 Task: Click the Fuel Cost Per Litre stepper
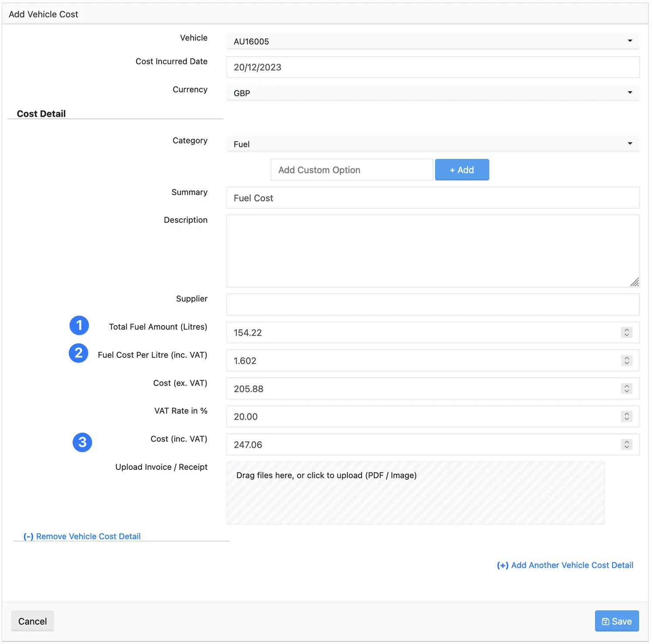(626, 361)
